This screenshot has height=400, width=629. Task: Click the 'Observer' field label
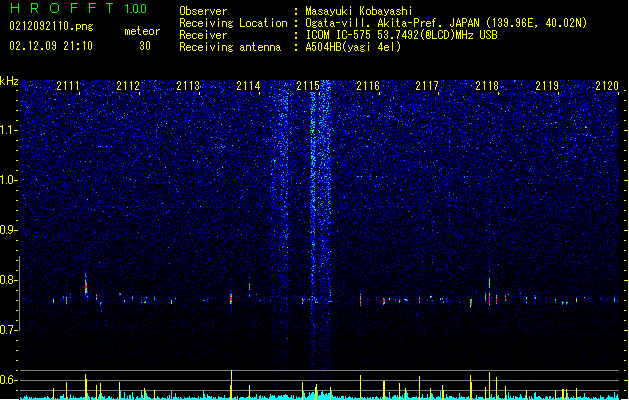point(203,11)
